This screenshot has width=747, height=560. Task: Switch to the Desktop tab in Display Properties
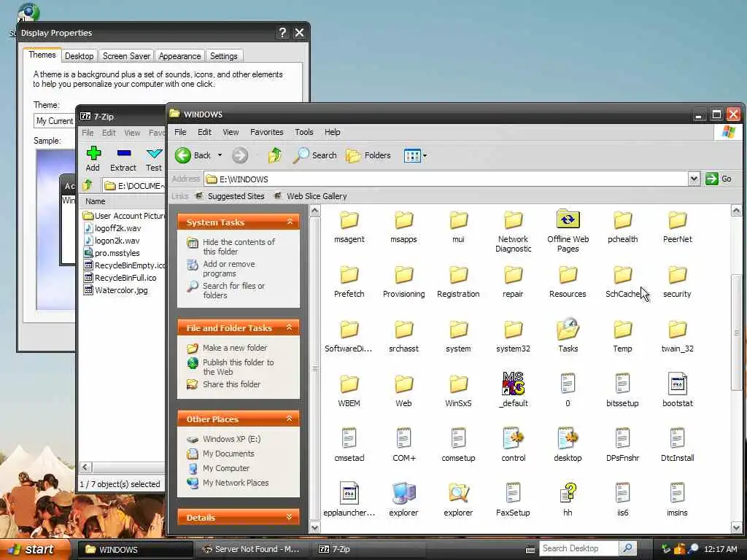pos(79,56)
